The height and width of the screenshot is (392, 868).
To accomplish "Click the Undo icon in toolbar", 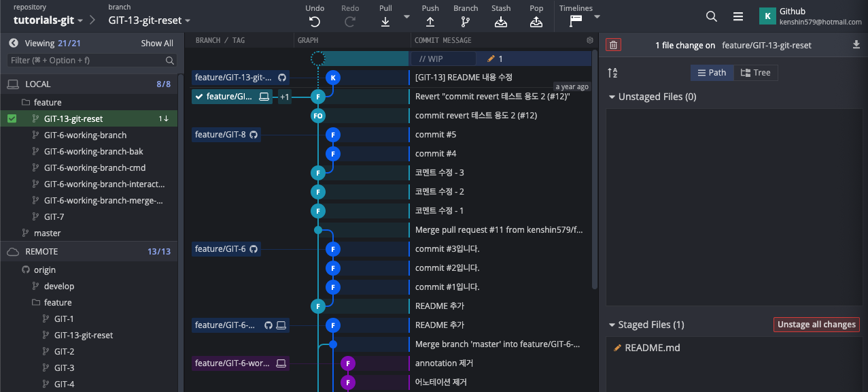I will pyautogui.click(x=314, y=21).
